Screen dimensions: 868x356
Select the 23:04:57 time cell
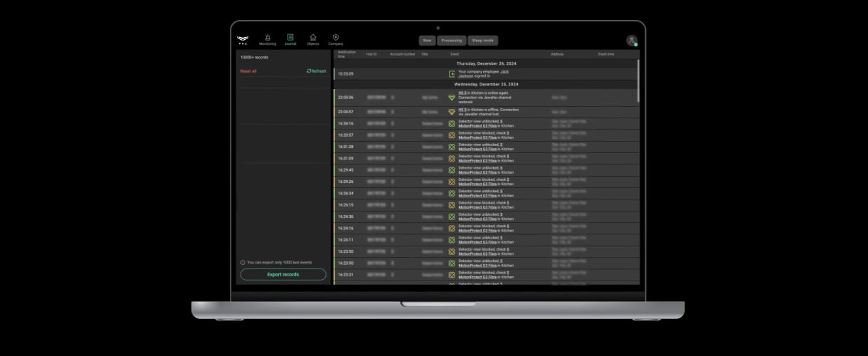coord(346,112)
